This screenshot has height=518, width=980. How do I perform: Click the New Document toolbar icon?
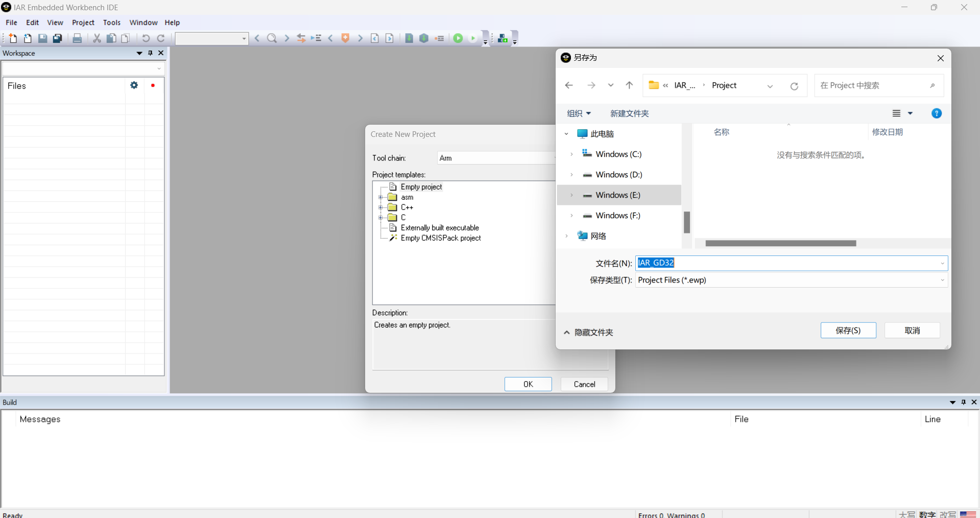[x=13, y=38]
